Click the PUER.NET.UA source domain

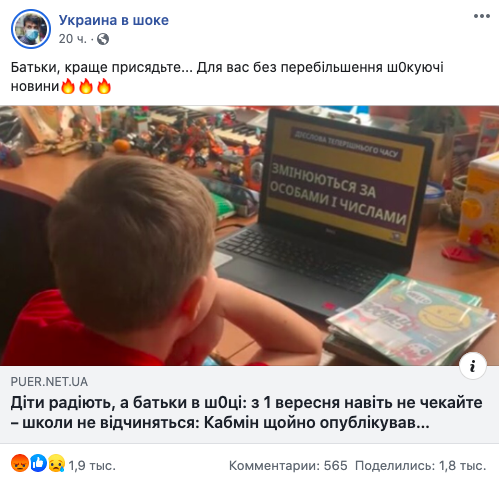click(x=49, y=382)
